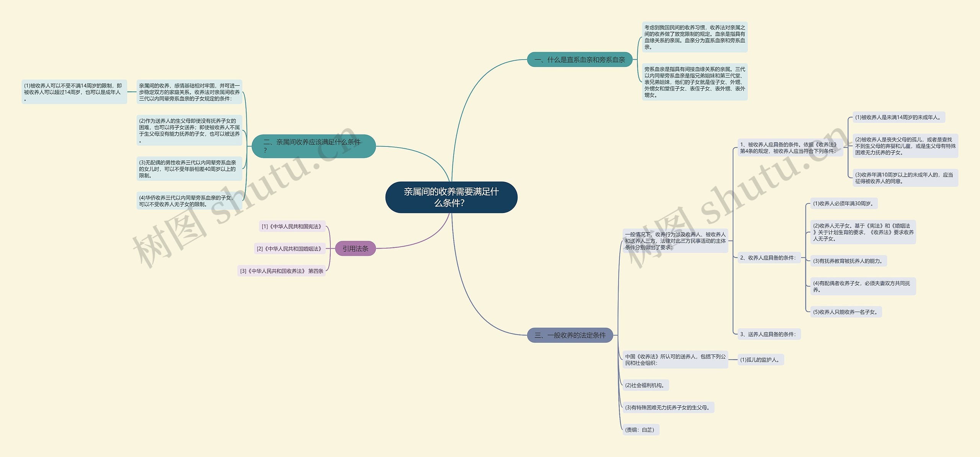Select the (1)被收养人是未满14周岁的未成年人 leaf

(898, 117)
